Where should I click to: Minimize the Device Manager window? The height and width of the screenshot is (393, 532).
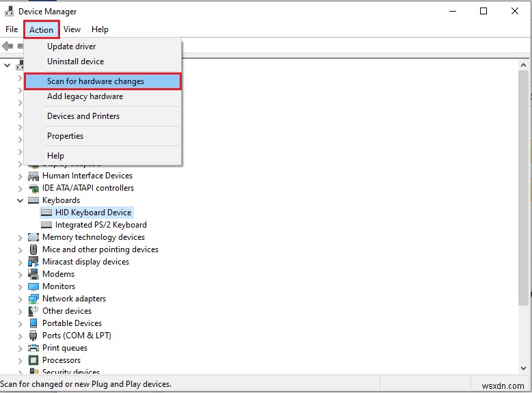pyautogui.click(x=453, y=11)
